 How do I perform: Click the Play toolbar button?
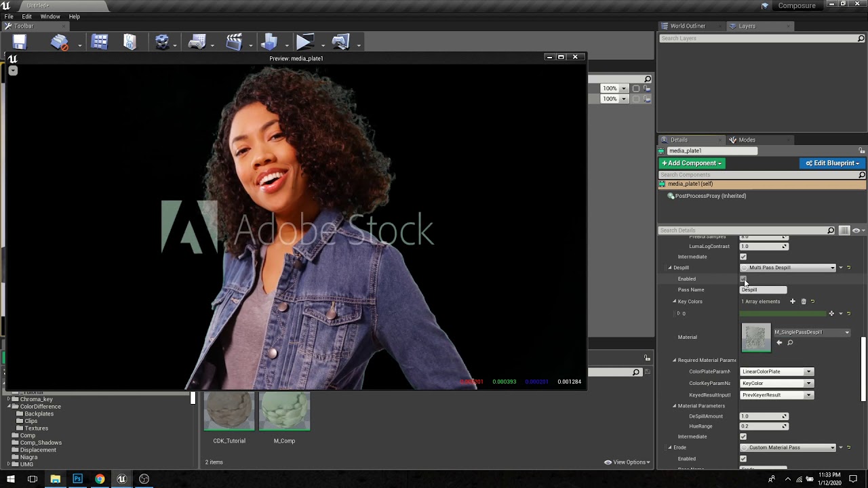point(304,43)
